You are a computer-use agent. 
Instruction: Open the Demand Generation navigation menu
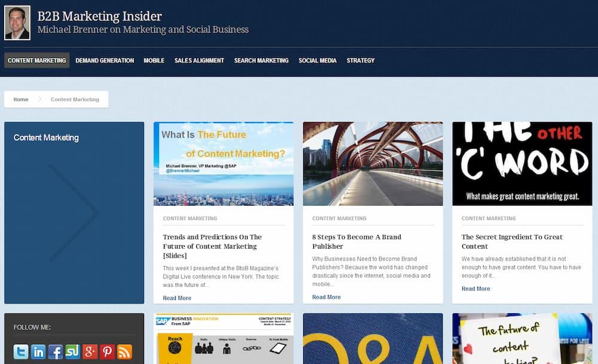(105, 60)
